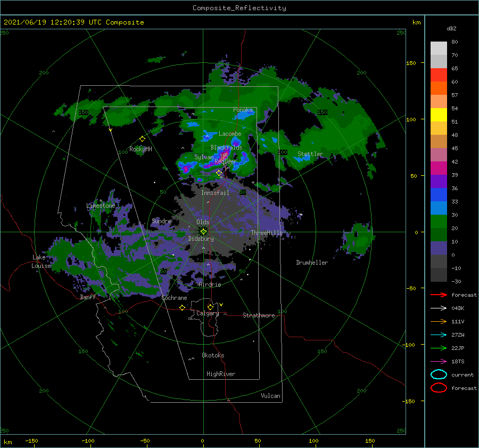This screenshot has width=479, height=448.
Task: Click the Lake Louise label
Action: click(41, 262)
